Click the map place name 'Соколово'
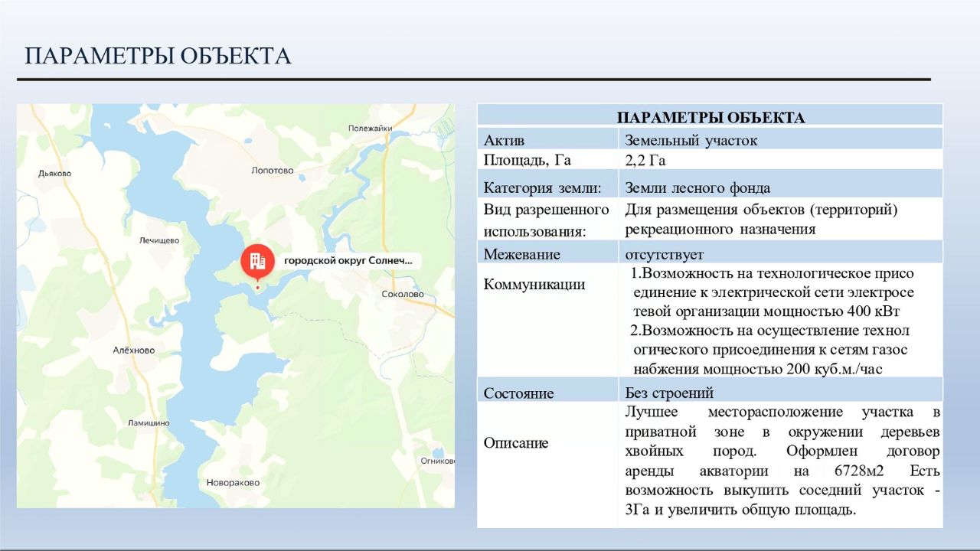The height and width of the screenshot is (551, 980). (402, 294)
